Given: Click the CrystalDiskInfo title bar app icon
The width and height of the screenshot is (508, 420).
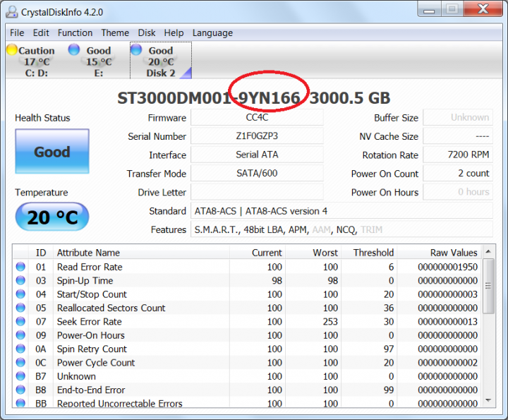Looking at the screenshot, I should pyautogui.click(x=12, y=12).
